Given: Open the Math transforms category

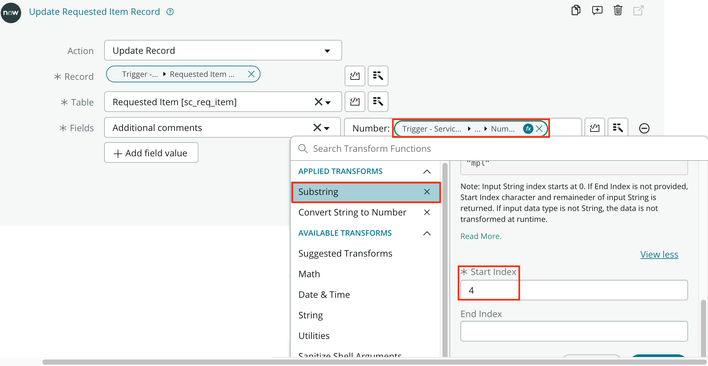Looking at the screenshot, I should click(309, 274).
